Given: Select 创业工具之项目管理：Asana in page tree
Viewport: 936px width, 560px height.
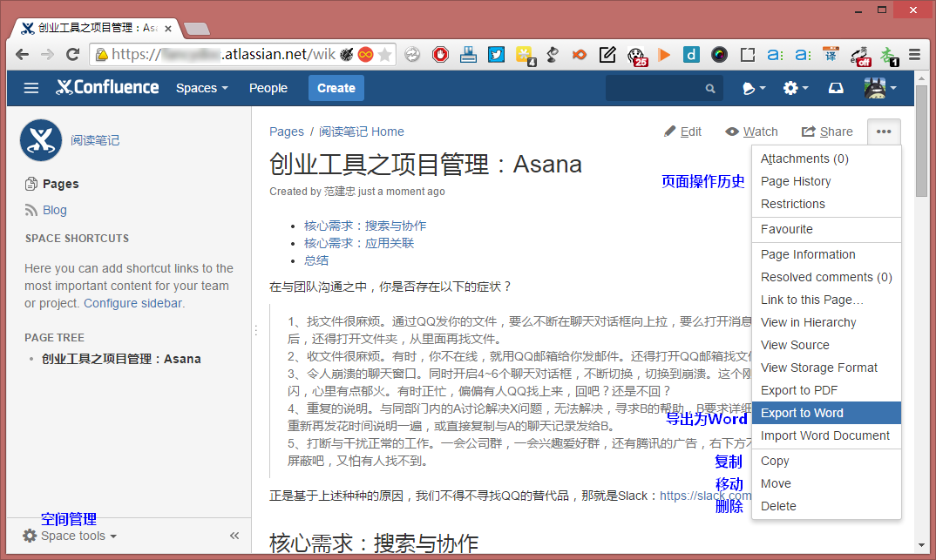Looking at the screenshot, I should pos(121,359).
